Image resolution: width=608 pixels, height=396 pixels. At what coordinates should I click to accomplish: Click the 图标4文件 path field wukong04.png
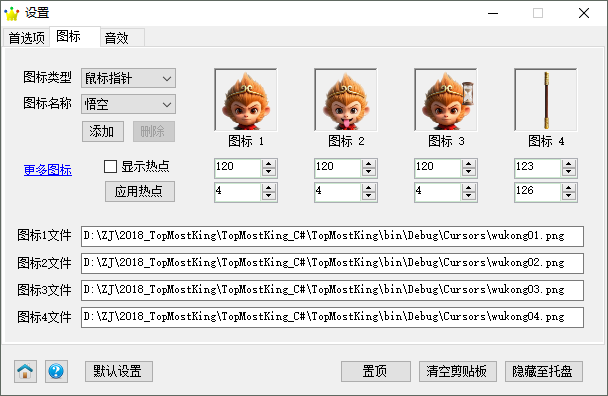click(x=332, y=317)
